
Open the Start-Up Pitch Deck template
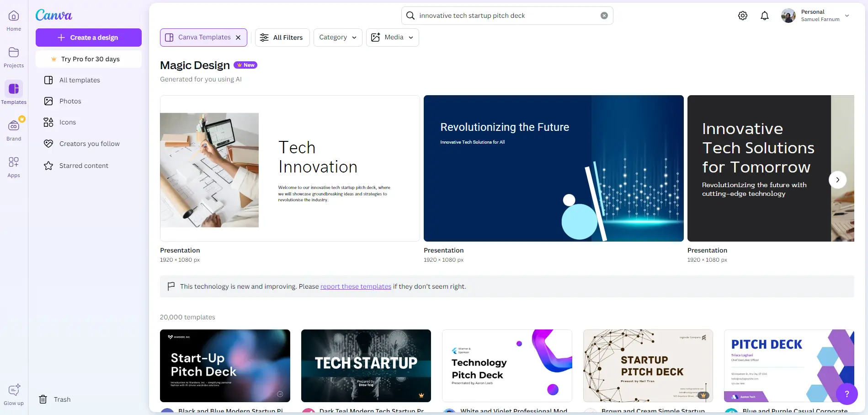tap(225, 366)
